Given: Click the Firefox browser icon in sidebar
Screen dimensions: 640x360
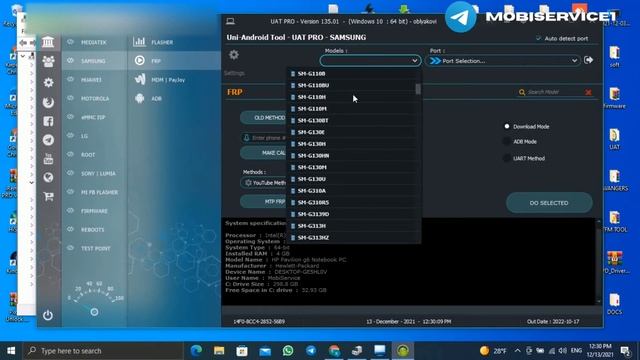Looking at the screenshot, I should click(48, 102).
